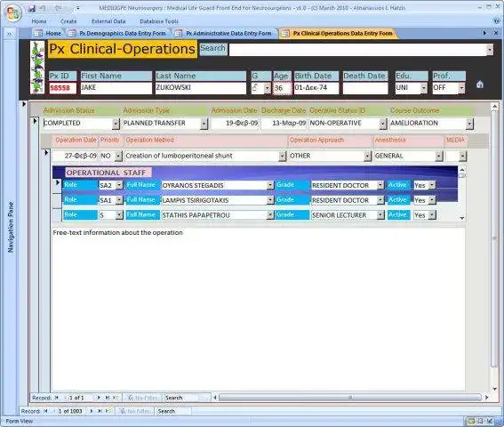Open the Create ribbon tab
Screen dimensions: 504x427
[68, 21]
